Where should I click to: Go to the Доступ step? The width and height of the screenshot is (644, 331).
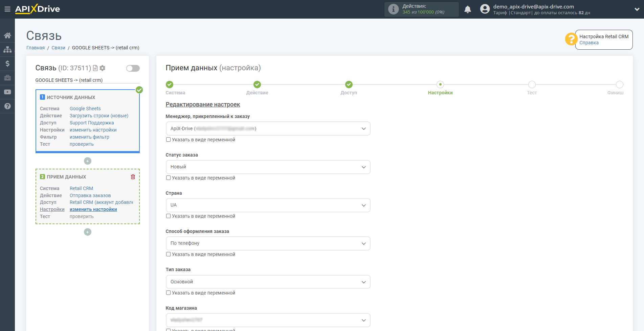point(349,85)
